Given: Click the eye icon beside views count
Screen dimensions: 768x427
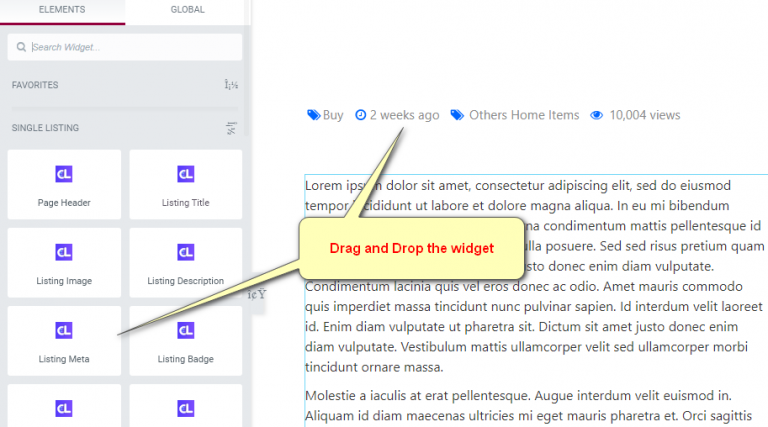Looking at the screenshot, I should click(597, 115).
